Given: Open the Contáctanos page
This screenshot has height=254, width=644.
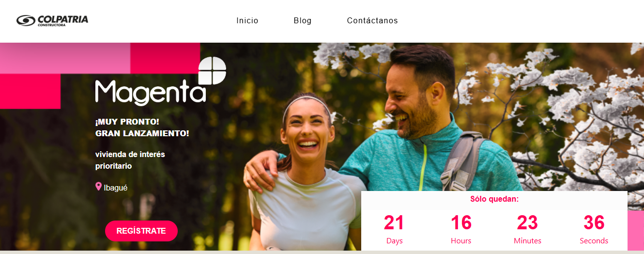Looking at the screenshot, I should coord(372,21).
